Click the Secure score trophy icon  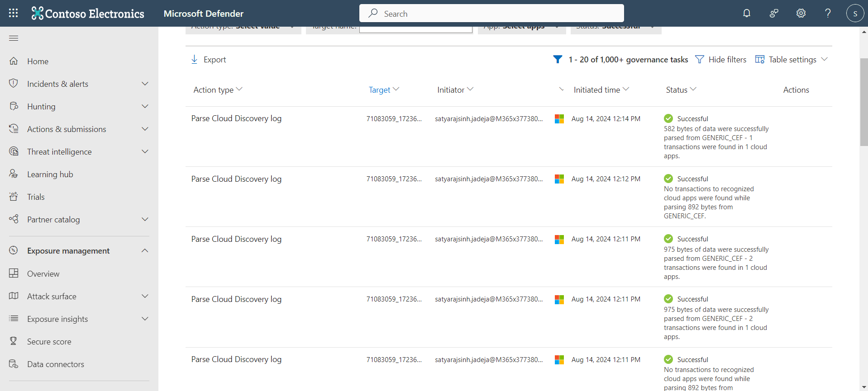(x=14, y=341)
